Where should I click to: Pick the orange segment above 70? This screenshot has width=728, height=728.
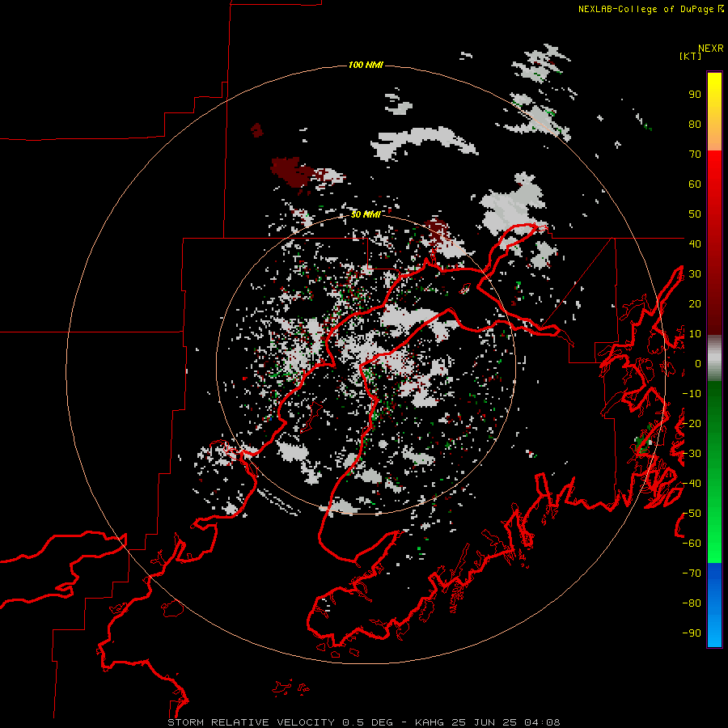pos(714,139)
